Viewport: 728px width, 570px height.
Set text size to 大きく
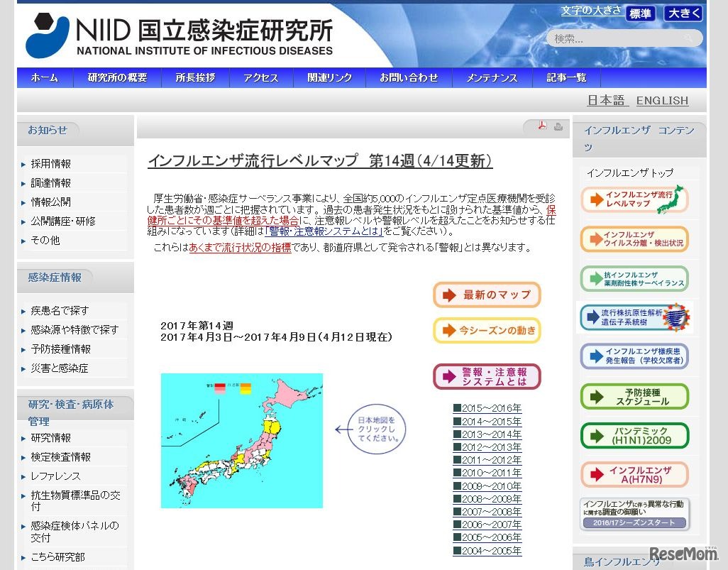pos(683,13)
